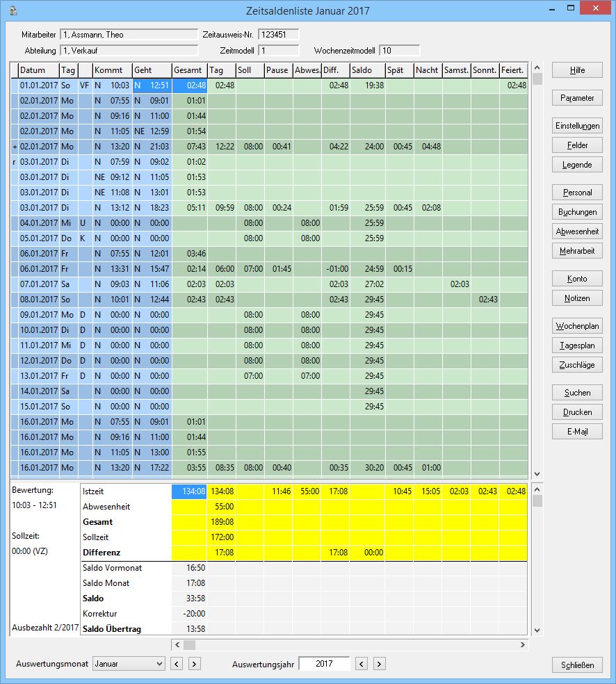
Task: Click the Nacht column header
Action: point(428,70)
